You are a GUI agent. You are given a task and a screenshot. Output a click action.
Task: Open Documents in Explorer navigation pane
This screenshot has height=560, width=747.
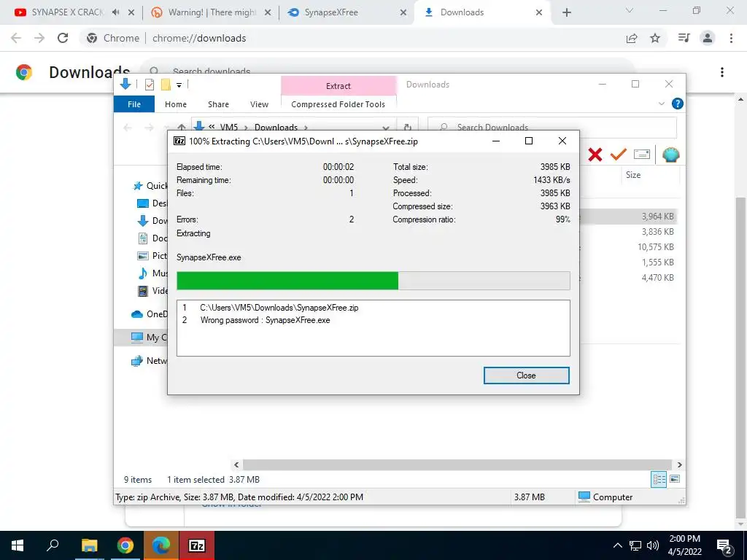pyautogui.click(x=152, y=238)
